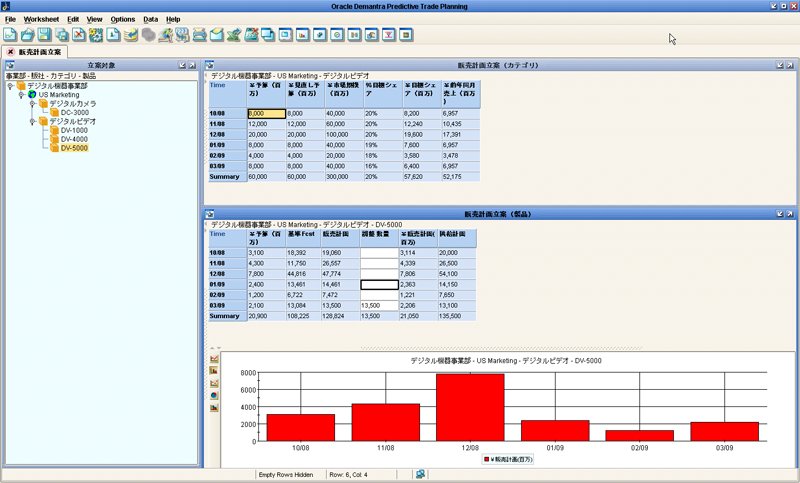Viewport: 800px width, 483px height.
Task: Click the Open worksheet folder icon
Action: pyautogui.click(x=28, y=35)
